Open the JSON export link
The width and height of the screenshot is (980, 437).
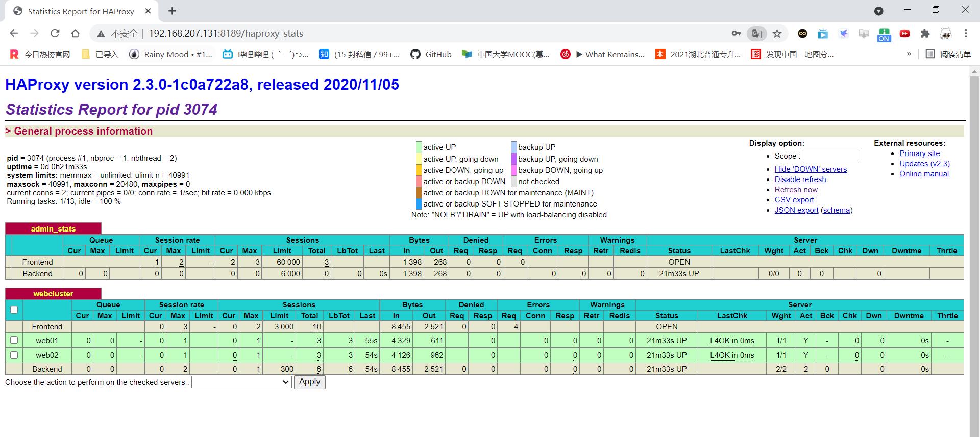point(796,210)
